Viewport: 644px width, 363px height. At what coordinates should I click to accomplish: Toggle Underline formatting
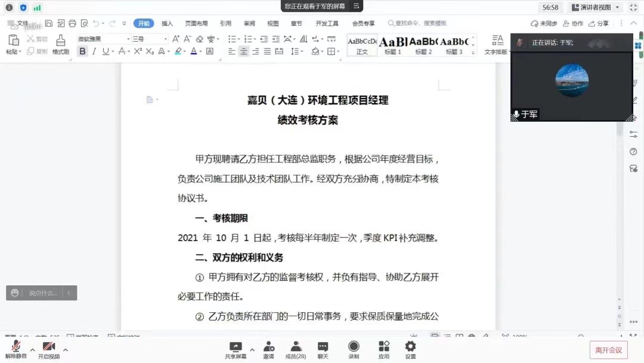click(x=106, y=51)
